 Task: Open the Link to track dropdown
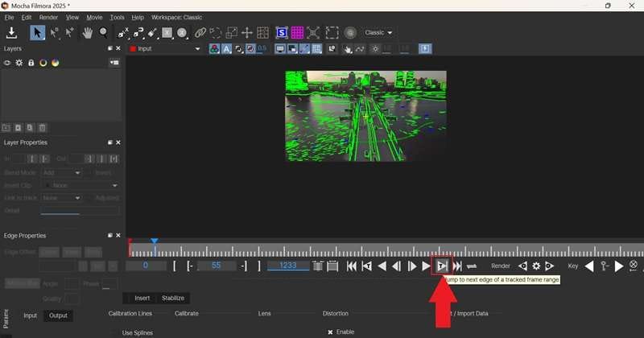point(61,198)
